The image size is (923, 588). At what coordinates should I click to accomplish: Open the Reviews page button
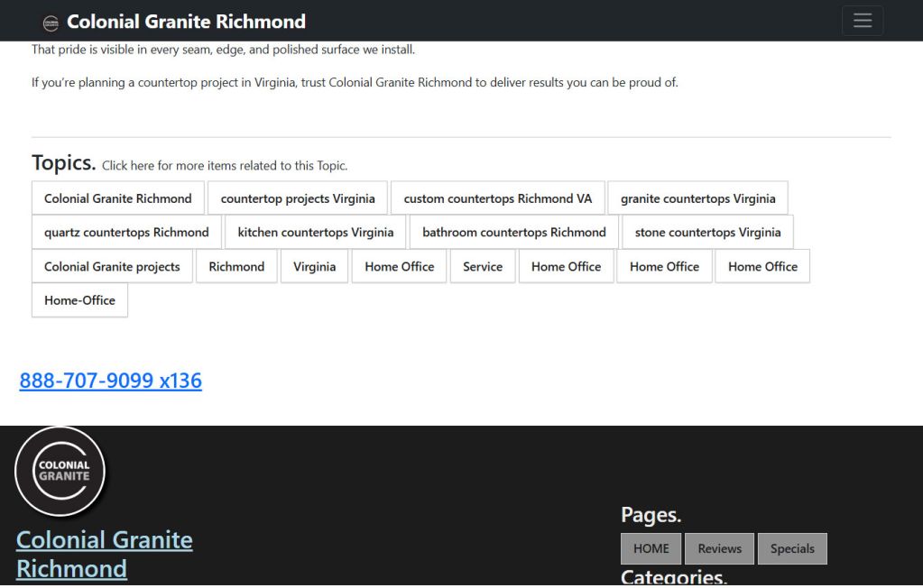click(x=719, y=548)
